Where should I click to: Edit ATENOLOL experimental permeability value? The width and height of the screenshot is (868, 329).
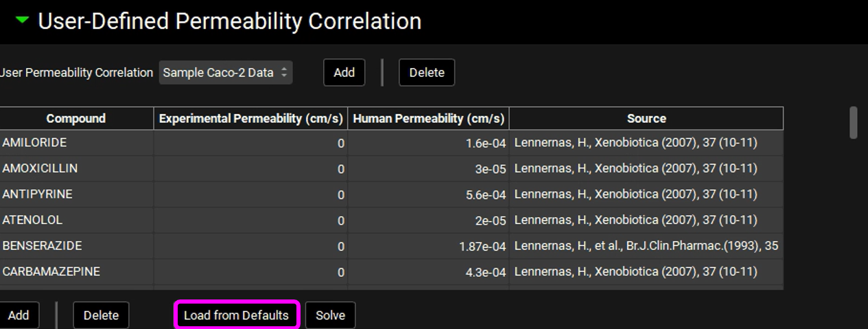[x=250, y=220]
